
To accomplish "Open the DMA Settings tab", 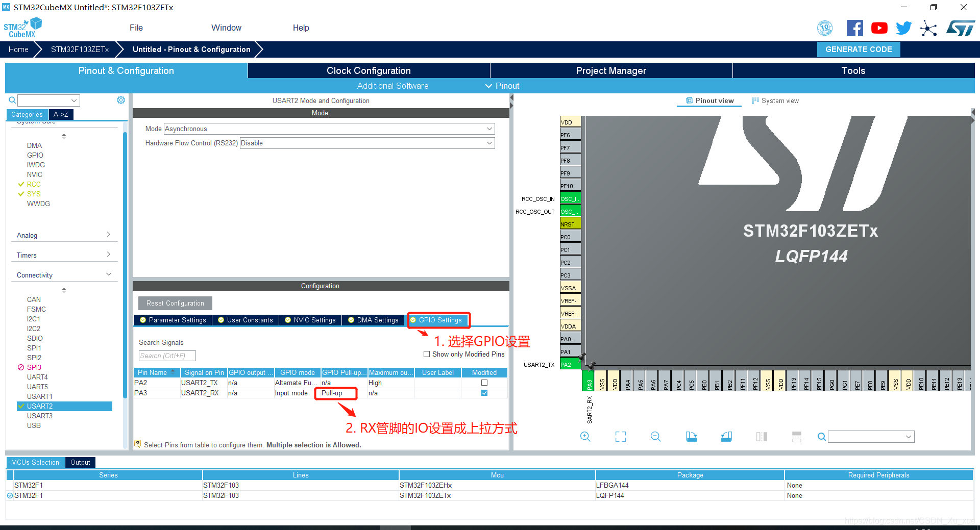I will tap(373, 320).
